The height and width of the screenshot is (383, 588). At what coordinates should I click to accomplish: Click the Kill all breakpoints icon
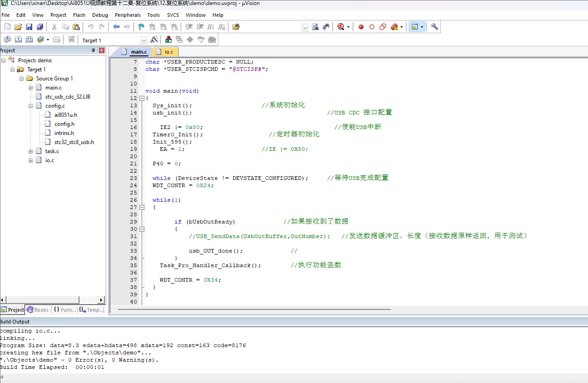point(394,27)
